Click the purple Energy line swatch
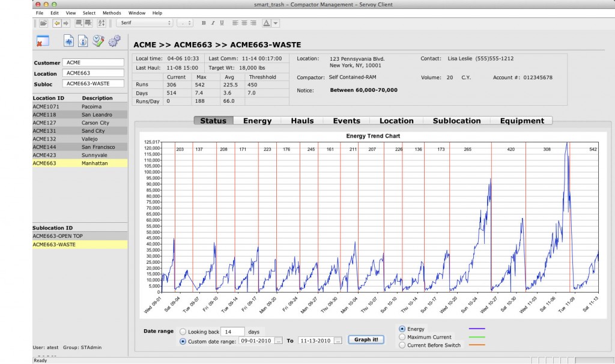The width and height of the screenshot is (615, 364). click(477, 329)
